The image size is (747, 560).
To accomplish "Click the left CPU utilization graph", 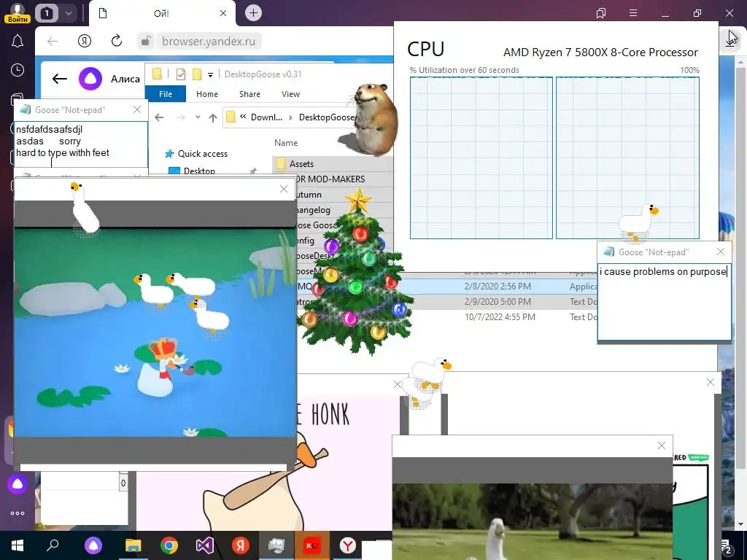I will tap(481, 157).
